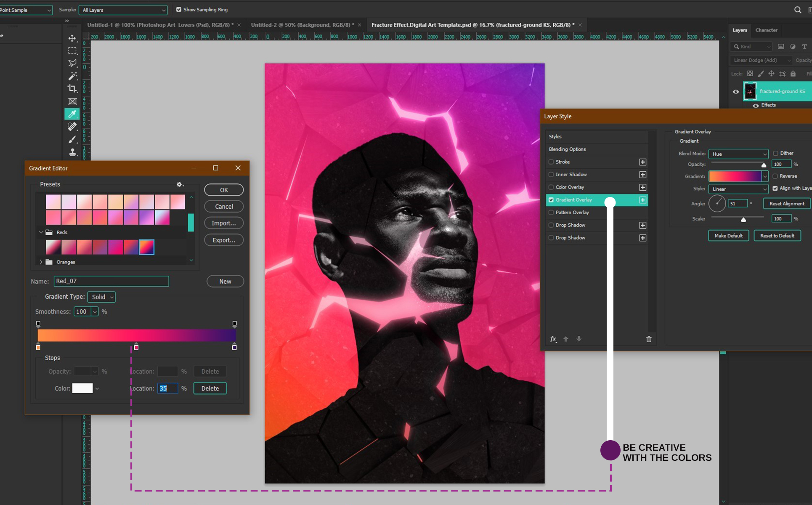Viewport: 812px width, 505px height.
Task: Click the Gradient Editor presets gear icon
Action: pyautogui.click(x=180, y=184)
